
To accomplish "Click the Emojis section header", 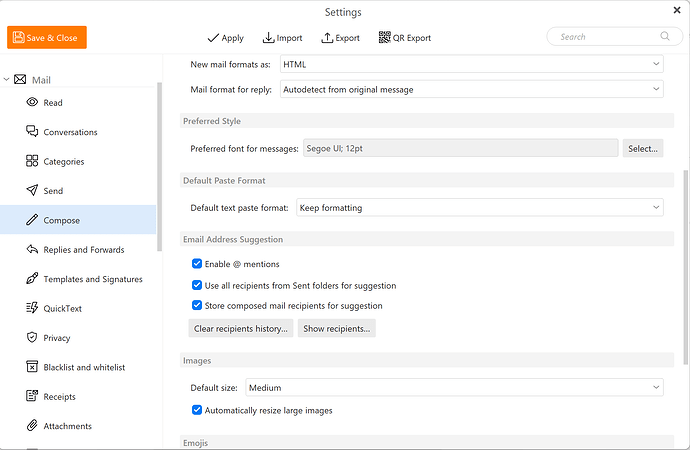I will tap(427, 442).
